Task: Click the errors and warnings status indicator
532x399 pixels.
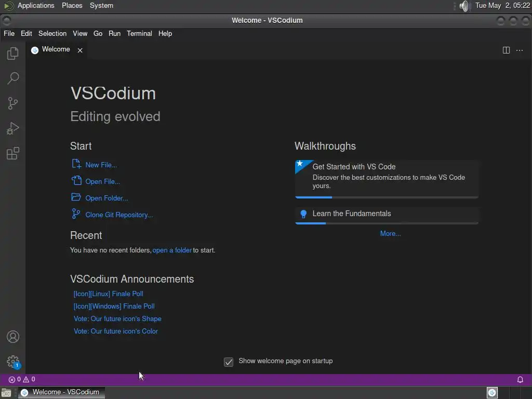Action: (x=22, y=379)
